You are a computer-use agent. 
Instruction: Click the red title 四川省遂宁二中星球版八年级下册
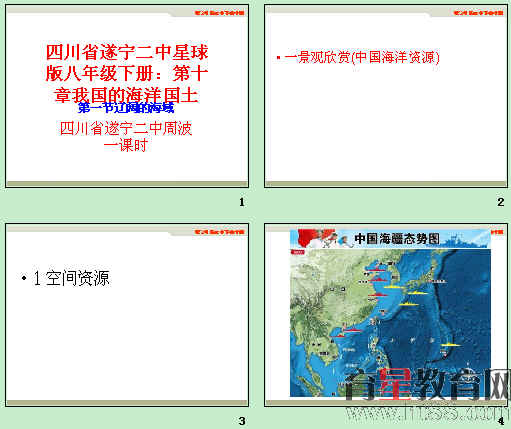pos(127,73)
